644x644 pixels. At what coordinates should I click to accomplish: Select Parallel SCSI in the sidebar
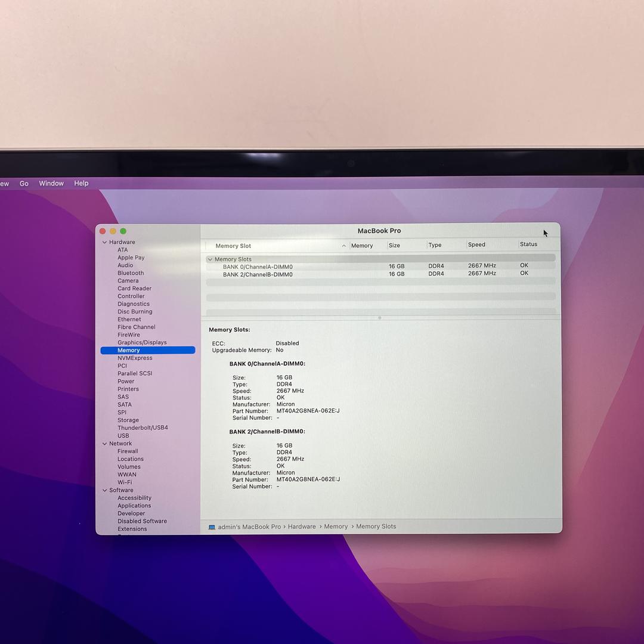point(135,373)
